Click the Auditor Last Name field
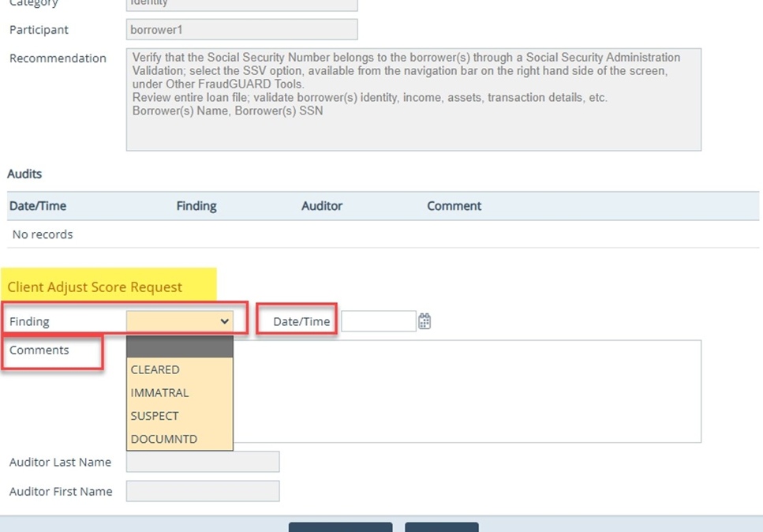 coord(203,462)
